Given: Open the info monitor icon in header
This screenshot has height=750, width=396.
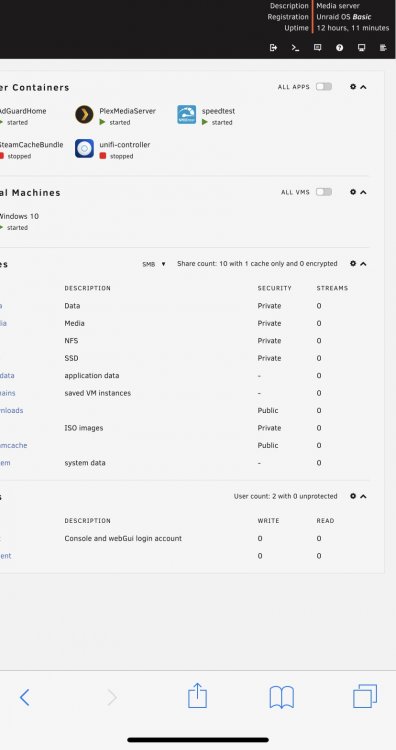Looking at the screenshot, I should (362, 47).
